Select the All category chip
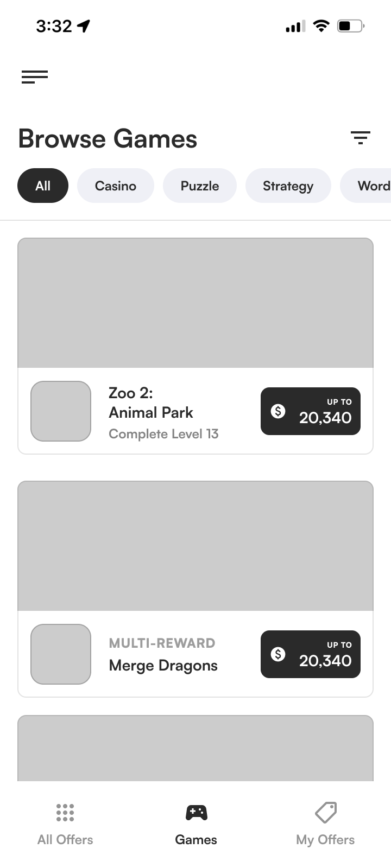391x868 pixels. pyautogui.click(x=43, y=186)
